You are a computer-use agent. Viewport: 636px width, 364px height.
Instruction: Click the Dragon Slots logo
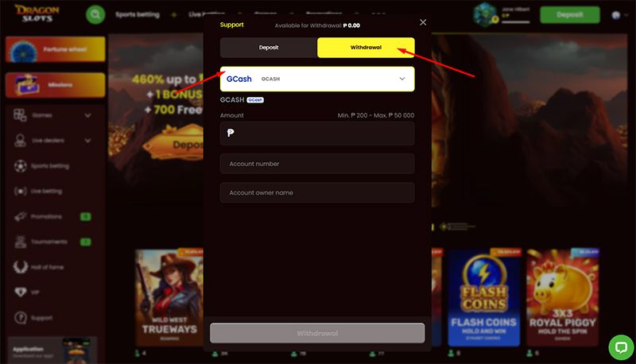coord(37,14)
